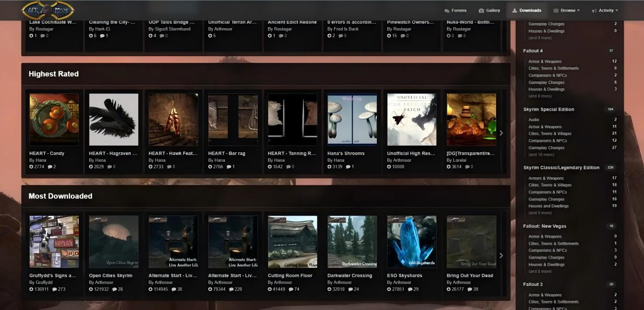Open the HEART - Hagraven feather thumbnail
The image size is (644, 310).
[x=114, y=120]
